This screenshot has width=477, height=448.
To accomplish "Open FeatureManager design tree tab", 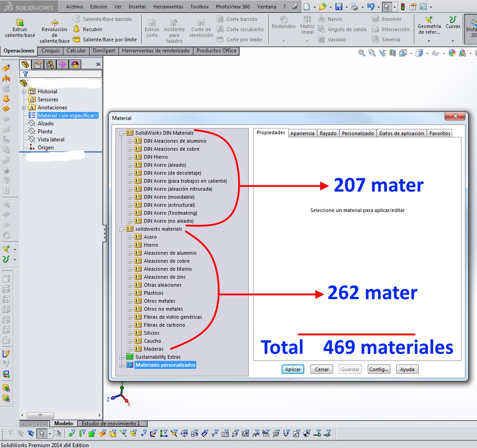I will 25,64.
